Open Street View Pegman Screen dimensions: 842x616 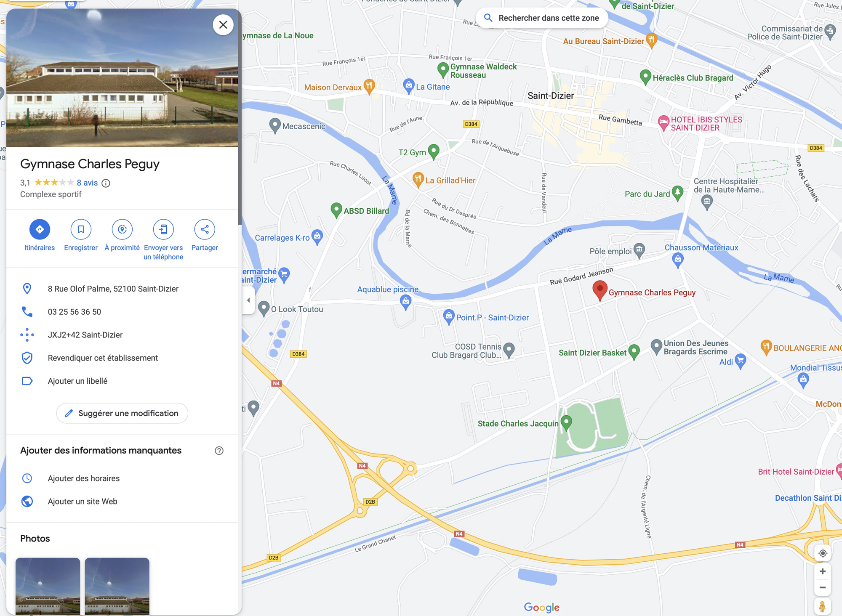pyautogui.click(x=822, y=607)
